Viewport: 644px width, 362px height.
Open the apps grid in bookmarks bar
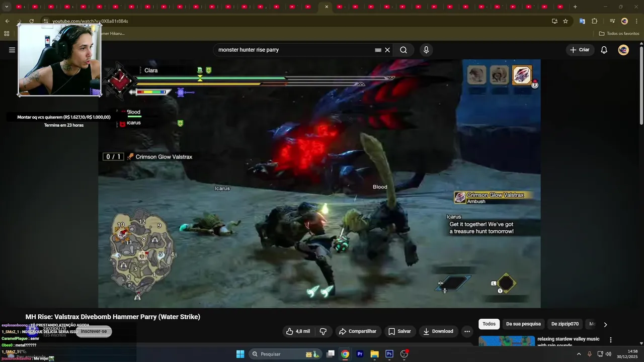click(x=7, y=34)
